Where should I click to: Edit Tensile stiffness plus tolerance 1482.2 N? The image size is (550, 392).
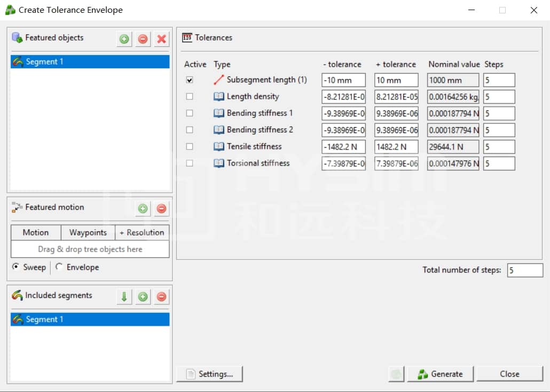[396, 147]
